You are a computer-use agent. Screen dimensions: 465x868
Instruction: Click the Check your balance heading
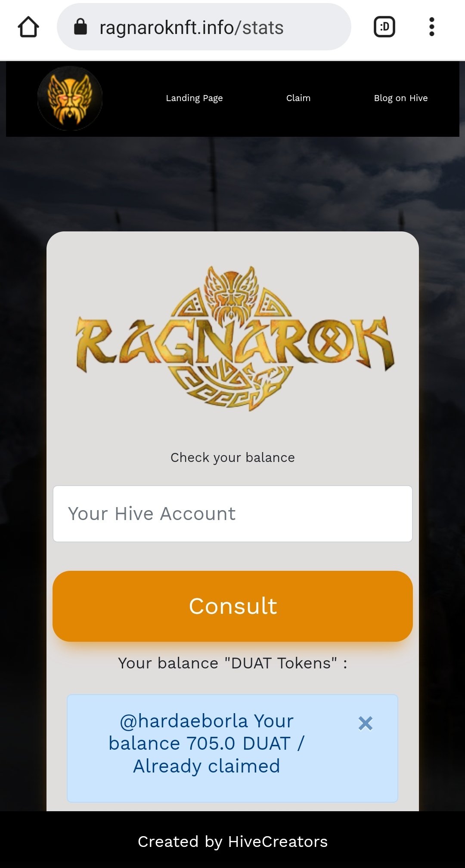coord(232,457)
